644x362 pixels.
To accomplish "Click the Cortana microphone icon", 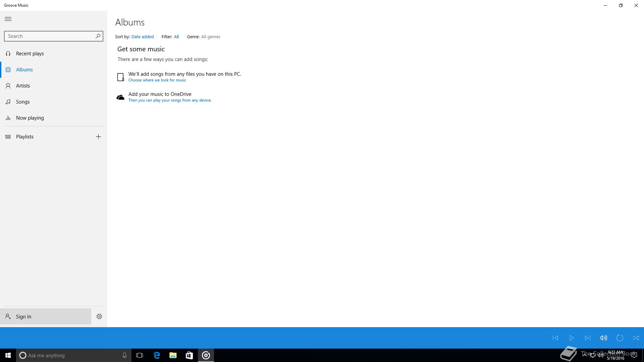I will tap(124, 355).
